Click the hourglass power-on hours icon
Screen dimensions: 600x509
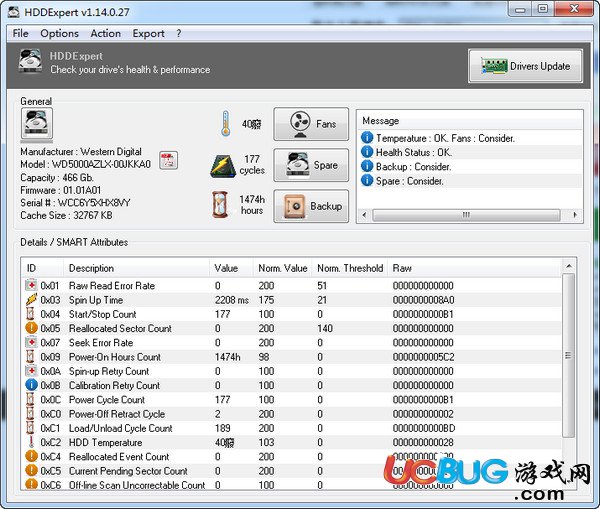coord(220,205)
